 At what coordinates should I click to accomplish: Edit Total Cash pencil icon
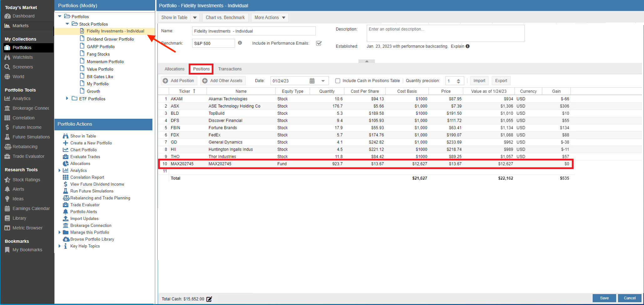click(x=209, y=299)
